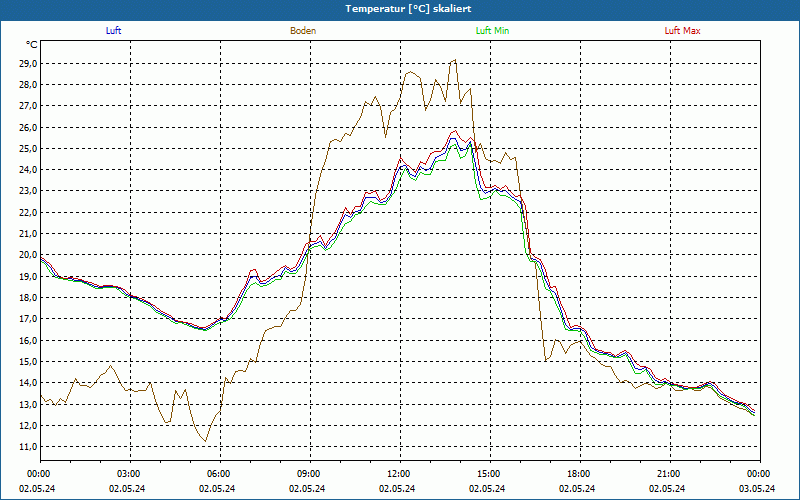Click the '21,0' y-axis value

(28, 234)
